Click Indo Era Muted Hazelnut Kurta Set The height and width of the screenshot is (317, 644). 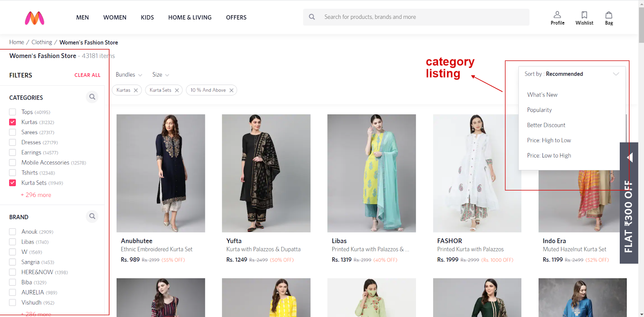coord(574,249)
